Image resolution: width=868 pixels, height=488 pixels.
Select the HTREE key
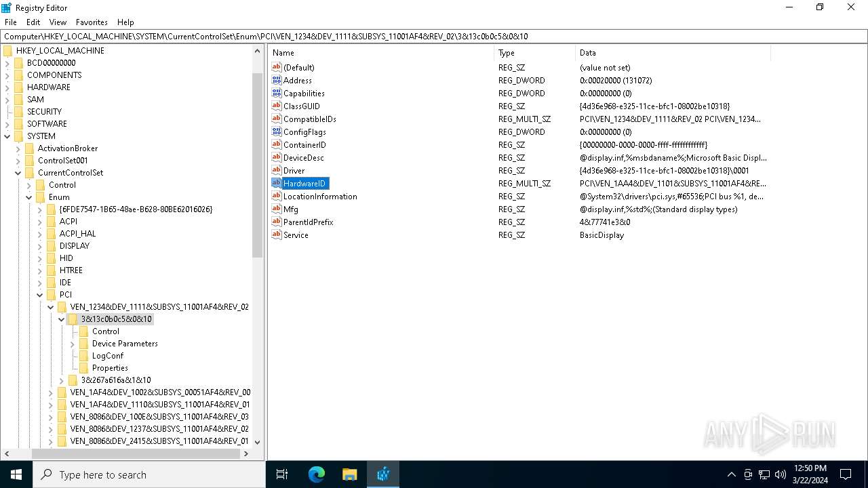click(x=71, y=270)
